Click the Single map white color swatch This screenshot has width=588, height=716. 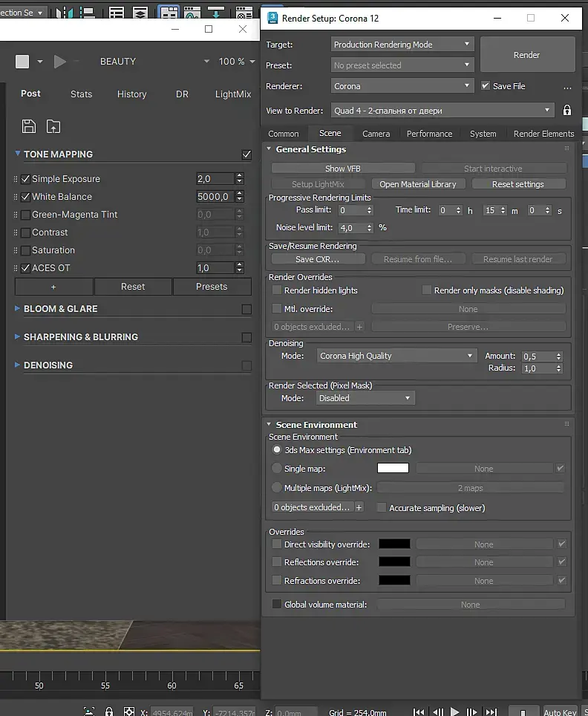tap(393, 468)
